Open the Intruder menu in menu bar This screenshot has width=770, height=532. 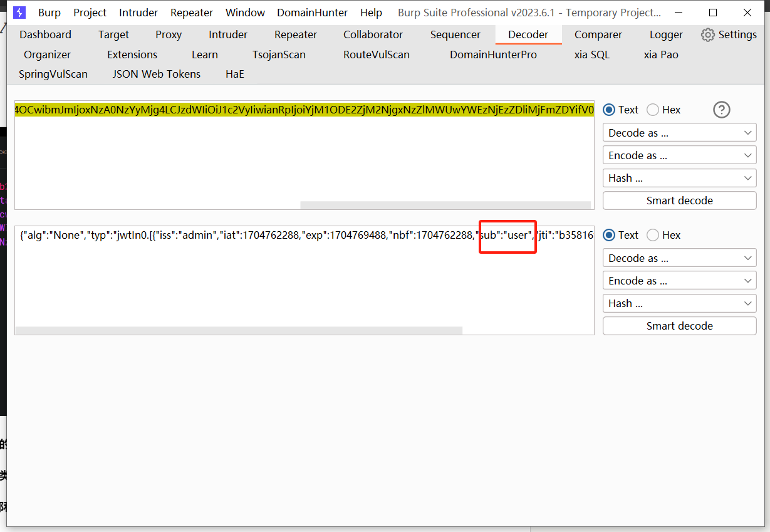(x=138, y=13)
